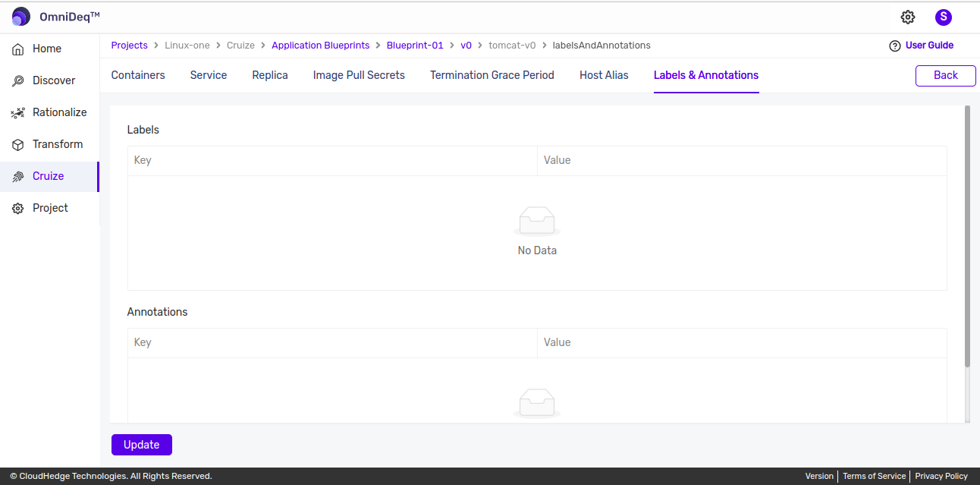This screenshot has width=980, height=485.
Task: Select the Labels & Annotations tab
Action: tap(706, 75)
